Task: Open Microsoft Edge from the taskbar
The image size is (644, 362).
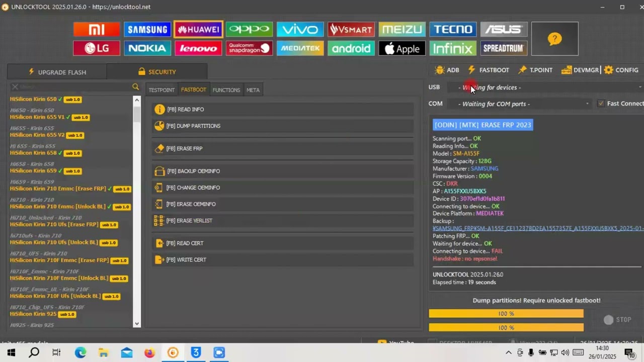Action: [80, 352]
